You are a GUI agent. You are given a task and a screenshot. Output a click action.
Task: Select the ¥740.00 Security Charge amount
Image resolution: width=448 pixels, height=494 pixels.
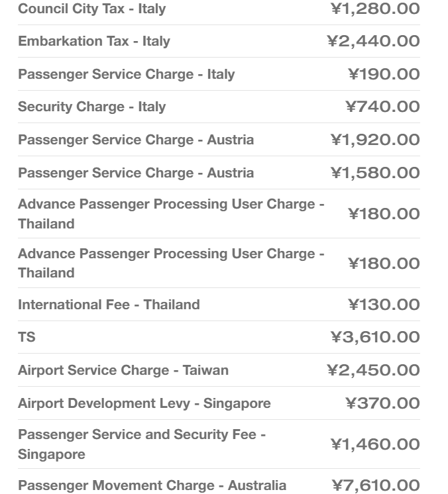[383, 107]
